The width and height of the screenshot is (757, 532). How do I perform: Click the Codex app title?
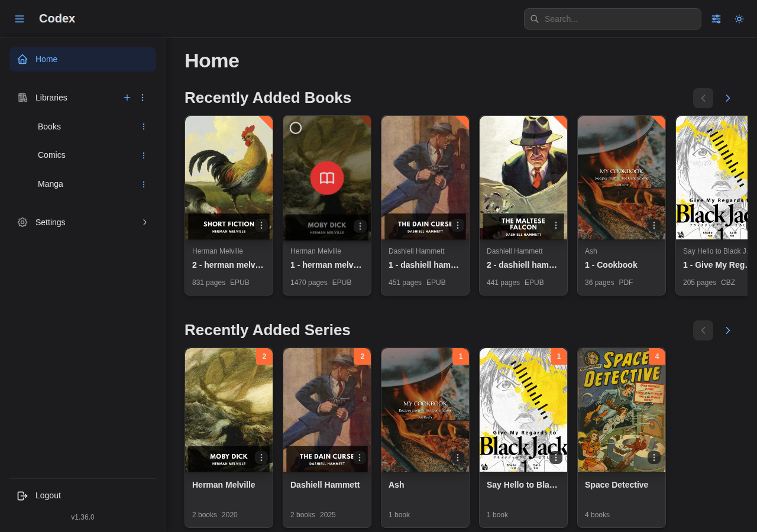(x=57, y=18)
